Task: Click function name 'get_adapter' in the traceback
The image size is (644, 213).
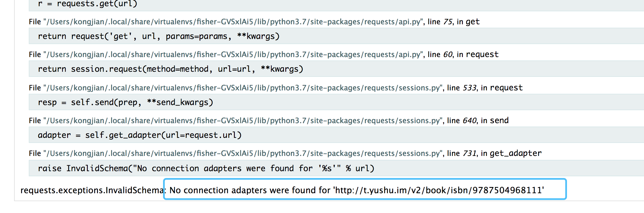Action: [x=516, y=153]
